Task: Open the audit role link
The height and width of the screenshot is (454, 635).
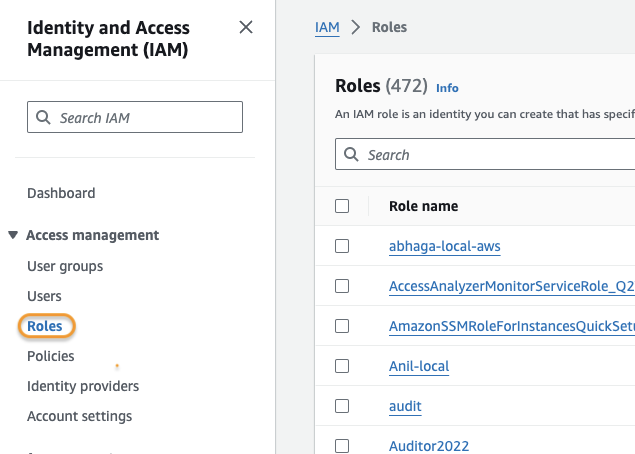Action: 405,406
